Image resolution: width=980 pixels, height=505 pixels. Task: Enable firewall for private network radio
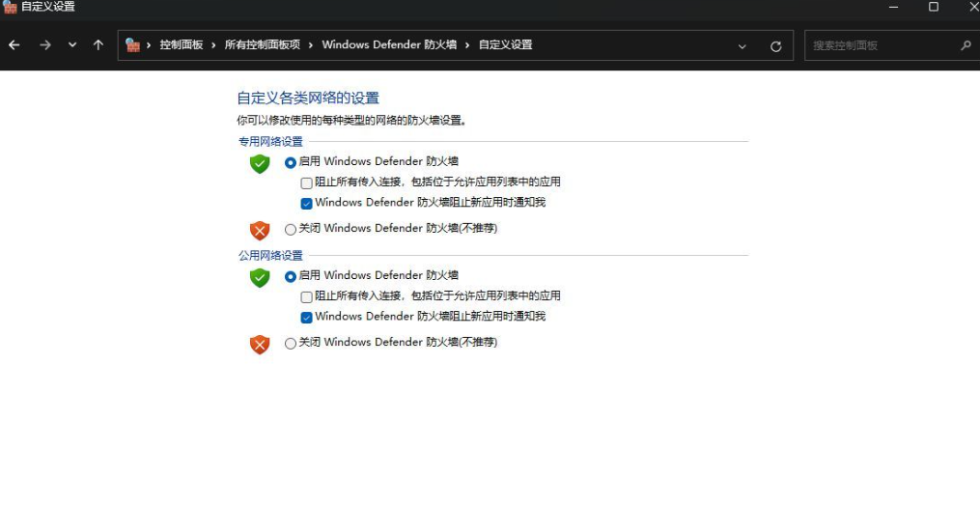point(290,162)
